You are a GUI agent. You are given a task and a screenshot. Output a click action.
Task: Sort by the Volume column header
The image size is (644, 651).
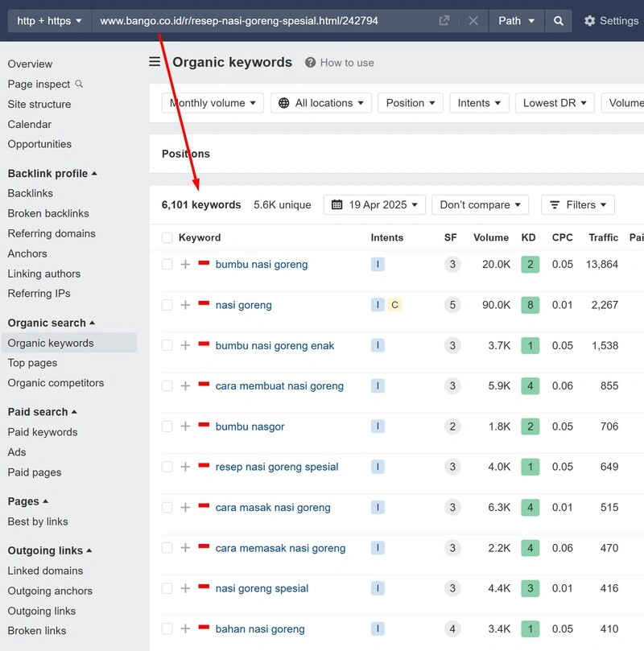pyautogui.click(x=491, y=237)
